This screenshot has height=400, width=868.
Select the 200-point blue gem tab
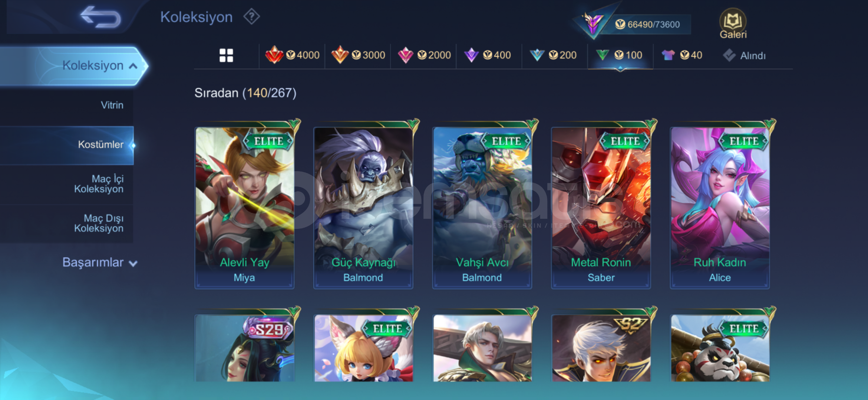pos(553,55)
